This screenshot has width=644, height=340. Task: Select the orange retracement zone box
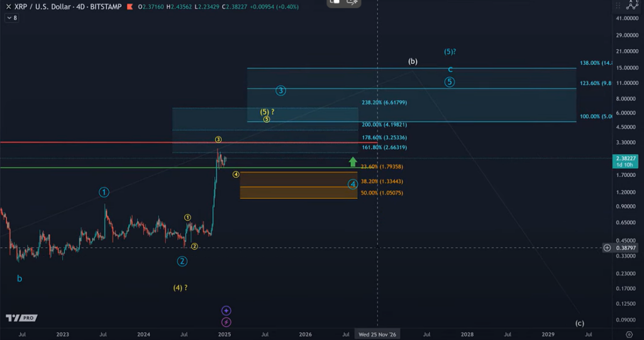tap(299, 185)
